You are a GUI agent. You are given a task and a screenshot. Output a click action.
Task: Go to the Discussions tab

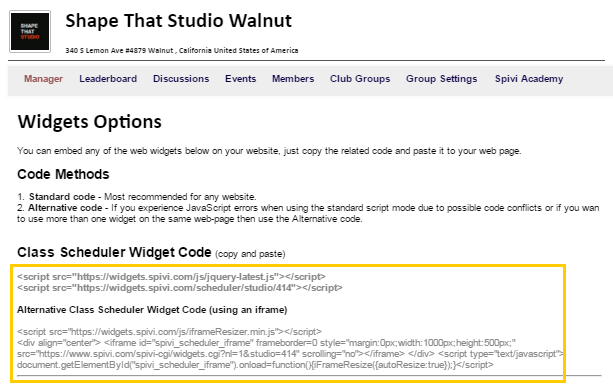point(181,79)
